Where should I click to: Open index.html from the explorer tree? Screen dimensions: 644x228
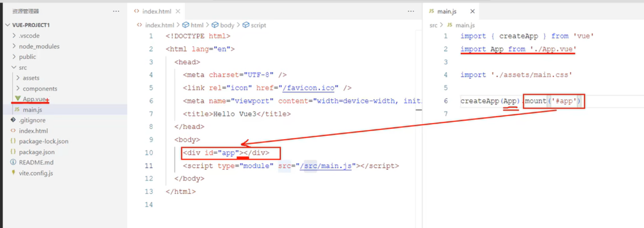pos(34,131)
